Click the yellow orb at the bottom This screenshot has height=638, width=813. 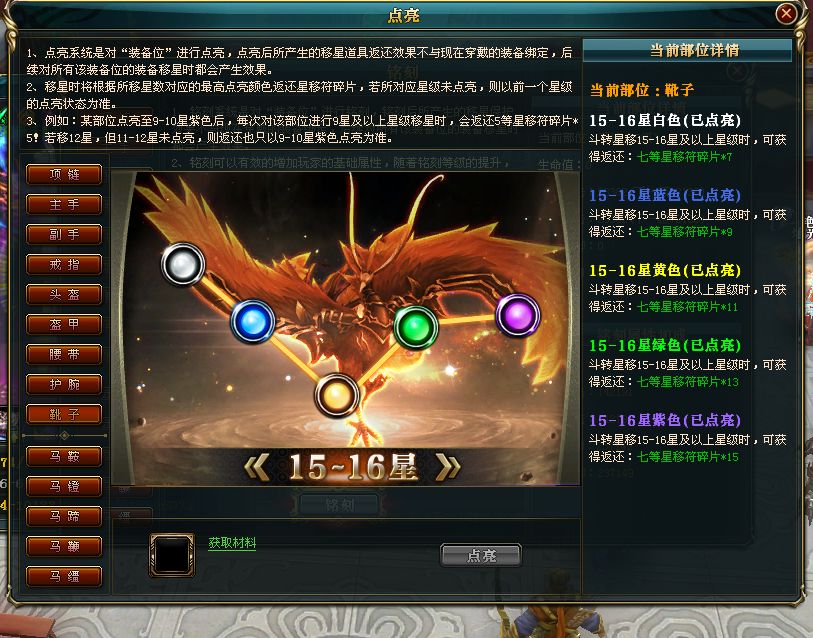[337, 396]
